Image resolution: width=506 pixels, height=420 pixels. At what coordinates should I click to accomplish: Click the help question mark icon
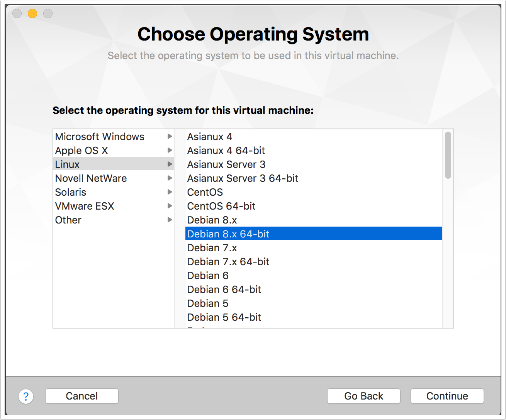(26, 396)
